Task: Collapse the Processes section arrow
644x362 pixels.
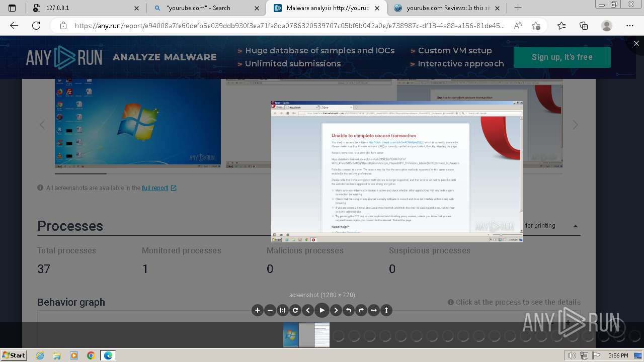Action: pos(576,226)
